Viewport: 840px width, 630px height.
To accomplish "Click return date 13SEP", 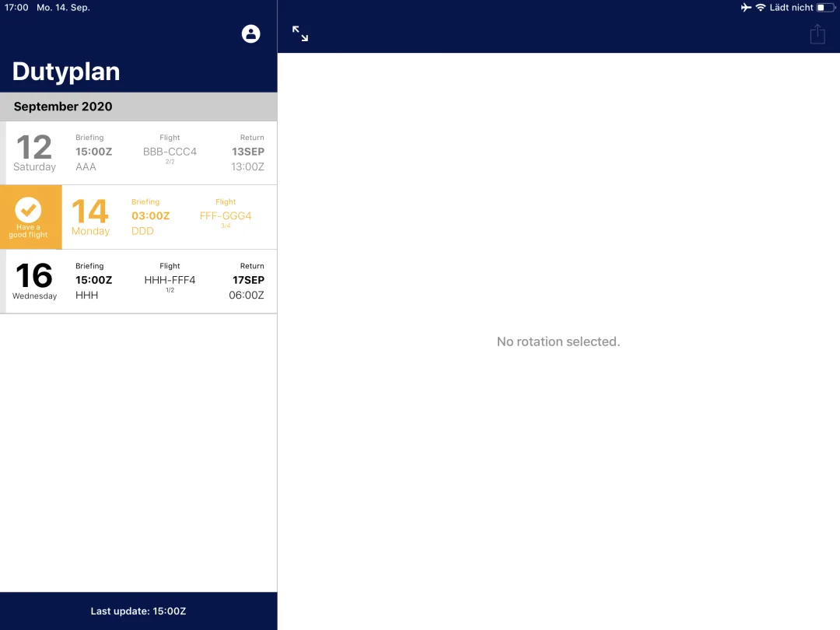I will point(248,152).
